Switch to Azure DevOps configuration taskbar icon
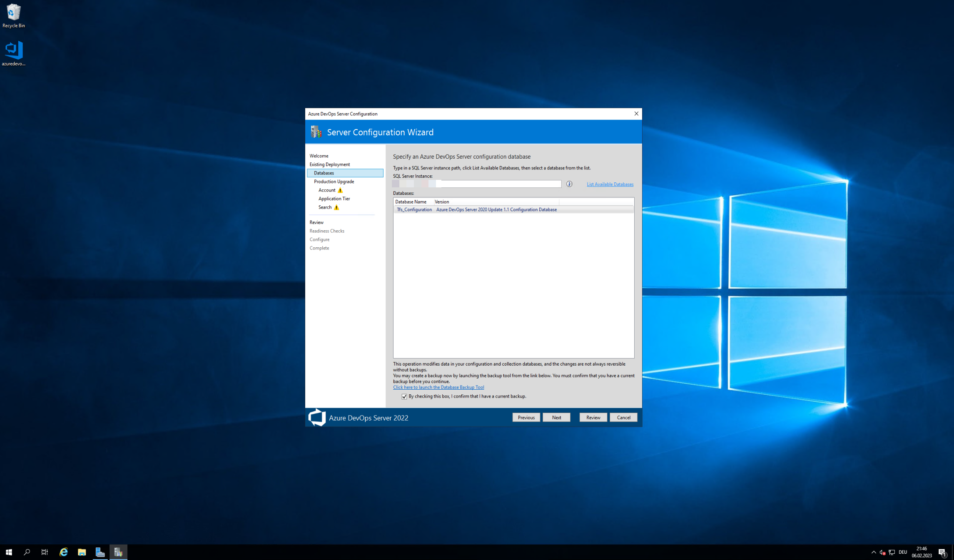954x560 pixels. [x=118, y=552]
